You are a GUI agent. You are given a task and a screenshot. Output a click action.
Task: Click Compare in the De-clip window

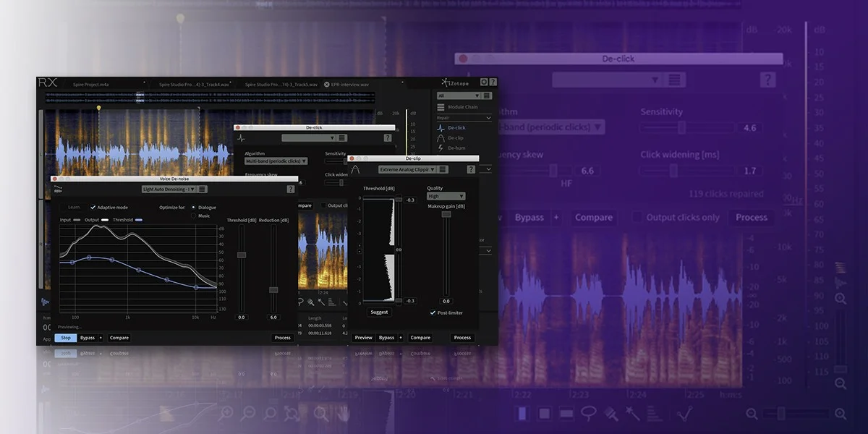point(420,338)
